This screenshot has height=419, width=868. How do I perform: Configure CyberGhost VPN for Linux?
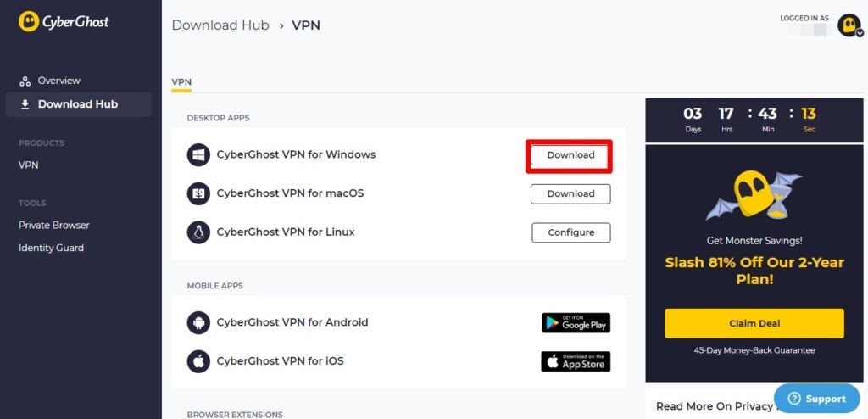(571, 232)
